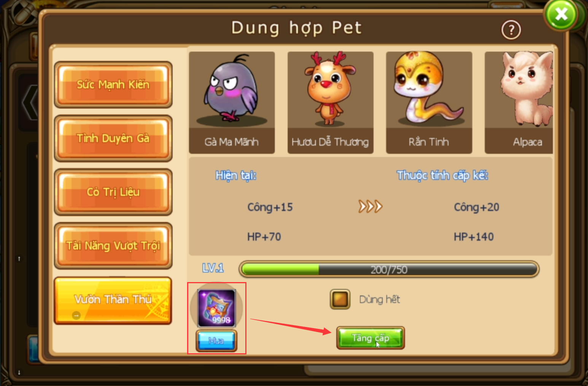Click the Tăng cấp upgrade button
Viewport: 588px width, 386px height.
click(370, 338)
